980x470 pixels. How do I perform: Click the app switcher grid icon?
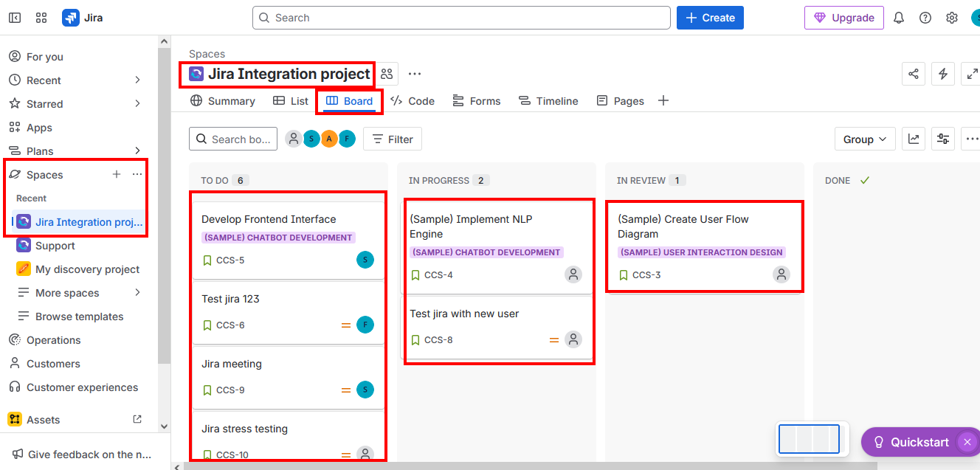[41, 18]
